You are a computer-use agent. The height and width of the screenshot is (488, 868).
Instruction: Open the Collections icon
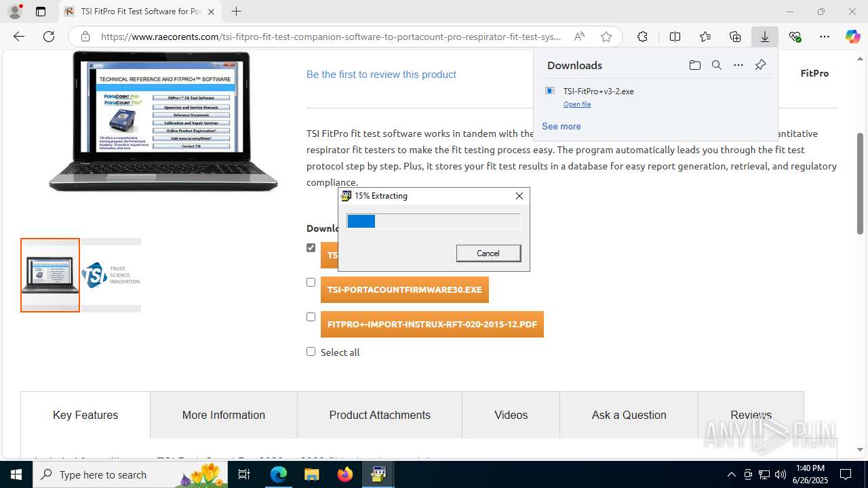(735, 37)
